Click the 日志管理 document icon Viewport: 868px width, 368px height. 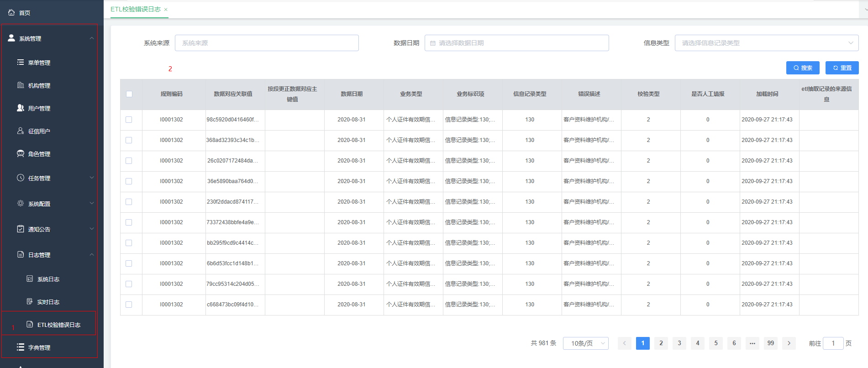pyautogui.click(x=21, y=254)
